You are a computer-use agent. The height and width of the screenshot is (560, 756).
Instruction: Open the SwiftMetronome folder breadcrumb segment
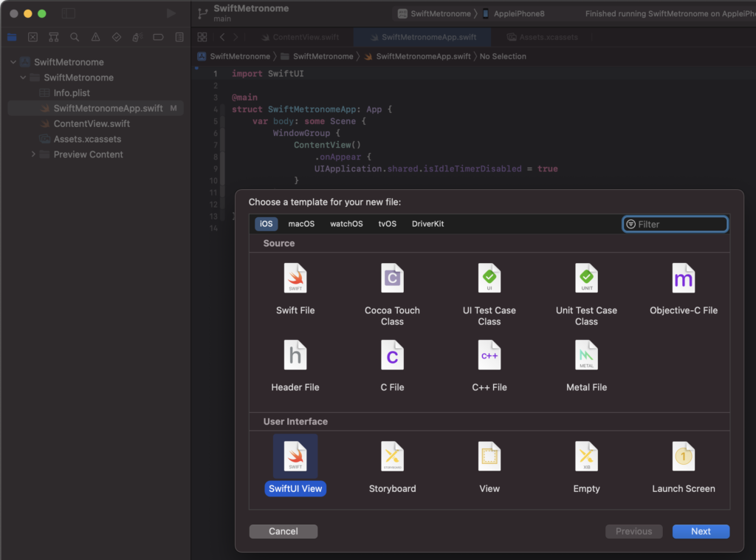pyautogui.click(x=317, y=56)
